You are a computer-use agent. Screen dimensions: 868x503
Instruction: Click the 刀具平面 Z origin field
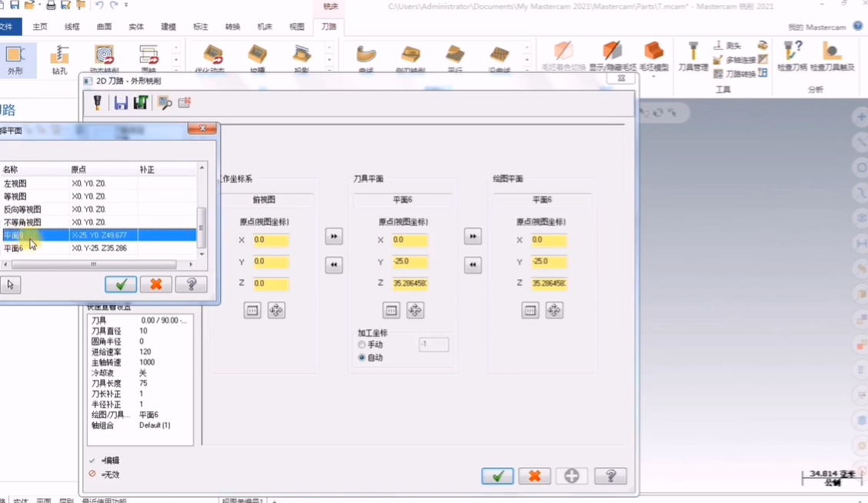tap(410, 283)
